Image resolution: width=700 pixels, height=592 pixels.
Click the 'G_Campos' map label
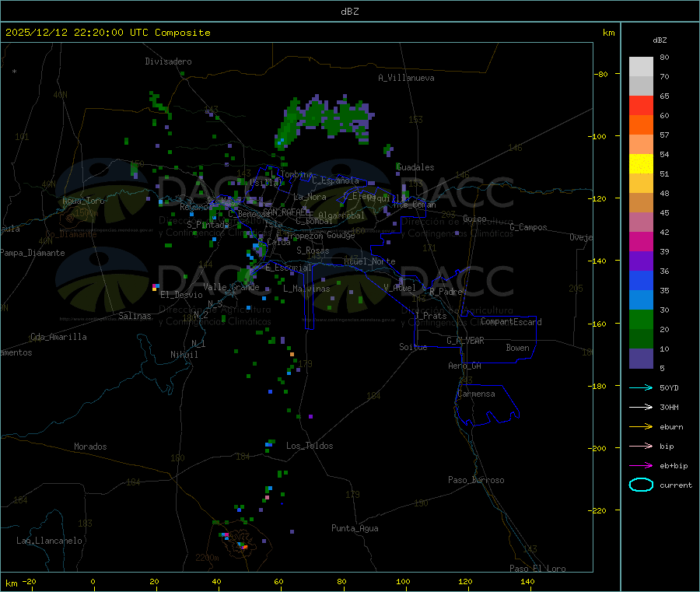[x=528, y=227]
